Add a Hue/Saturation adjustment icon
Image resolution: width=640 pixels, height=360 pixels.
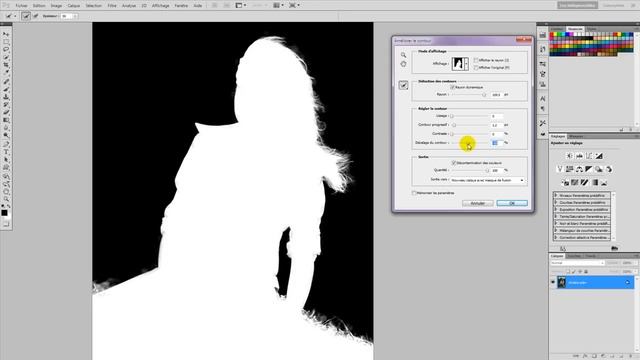(x=569, y=169)
